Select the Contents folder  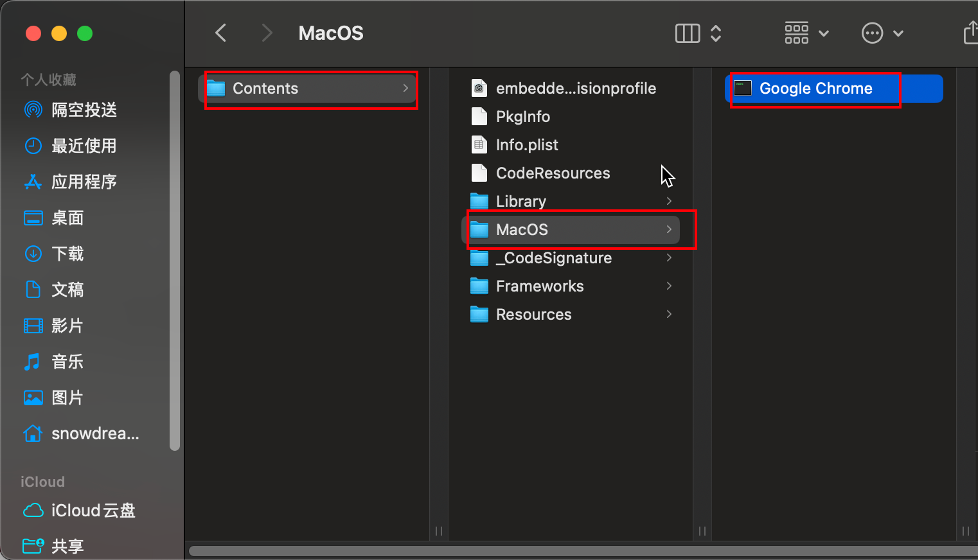pyautogui.click(x=265, y=89)
